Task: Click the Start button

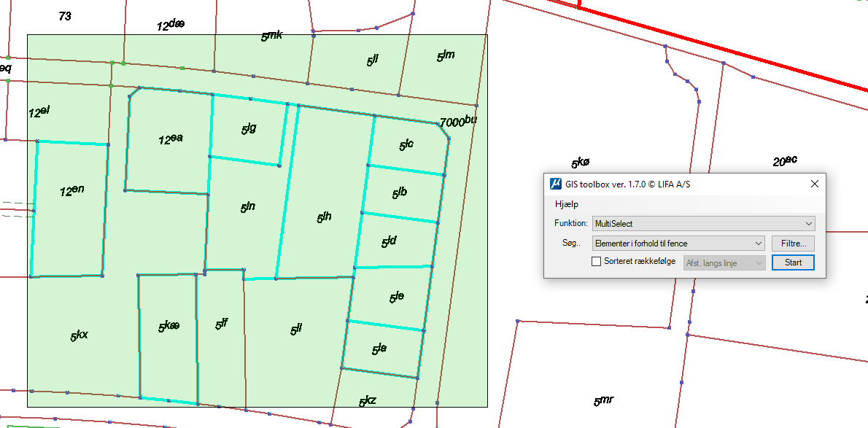Action: pyautogui.click(x=793, y=262)
